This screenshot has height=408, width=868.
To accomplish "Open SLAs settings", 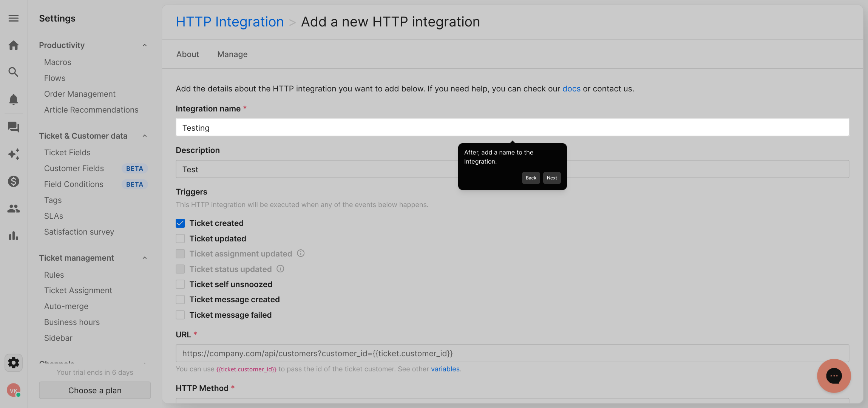I will pyautogui.click(x=54, y=216).
